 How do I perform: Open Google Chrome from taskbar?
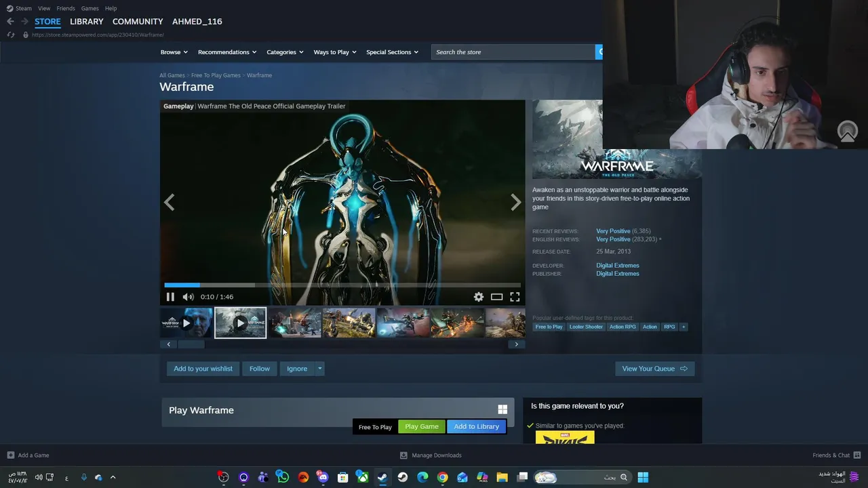442,477
